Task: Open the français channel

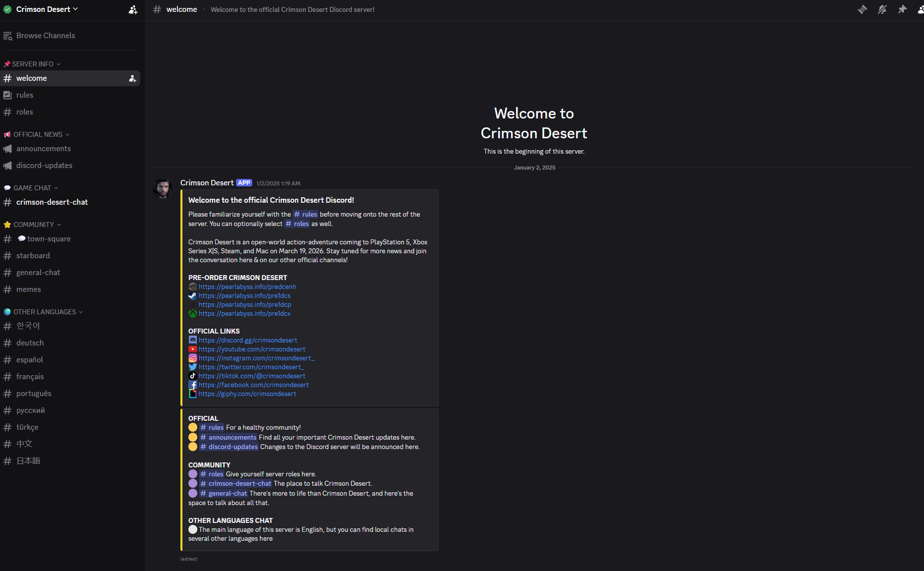Action: (x=70, y=377)
